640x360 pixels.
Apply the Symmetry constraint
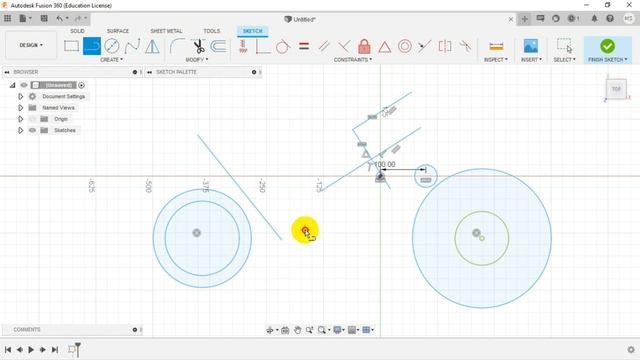pos(445,46)
